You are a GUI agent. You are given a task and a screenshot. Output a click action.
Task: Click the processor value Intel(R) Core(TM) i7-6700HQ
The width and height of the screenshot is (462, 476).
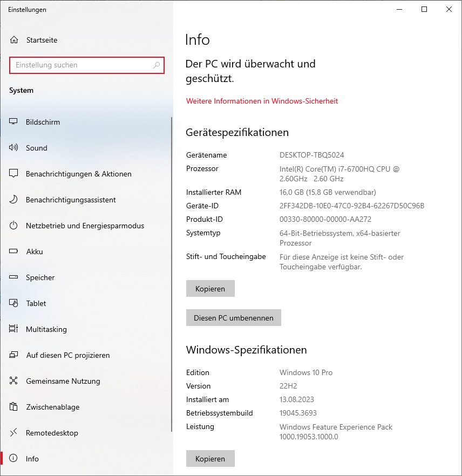(339, 174)
